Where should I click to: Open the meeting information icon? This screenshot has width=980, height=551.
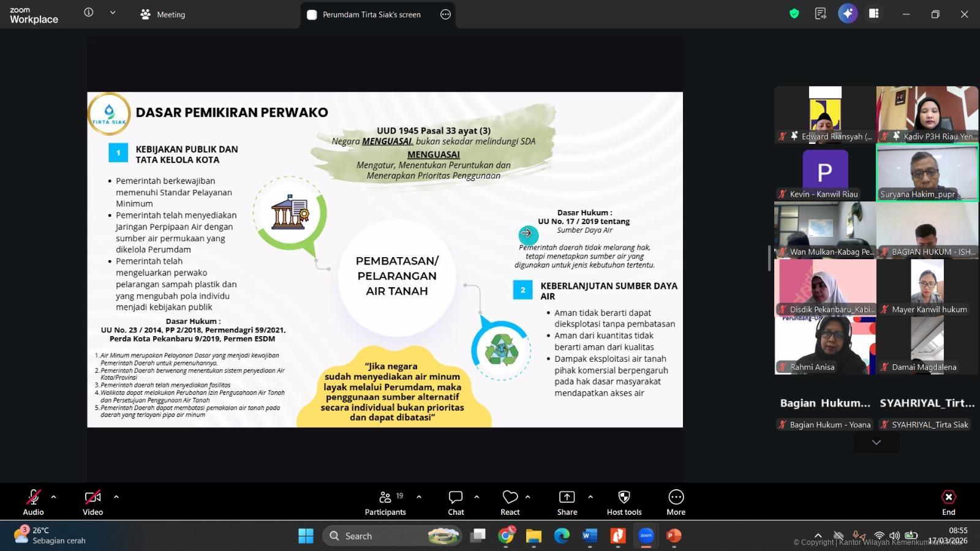[x=89, y=13]
